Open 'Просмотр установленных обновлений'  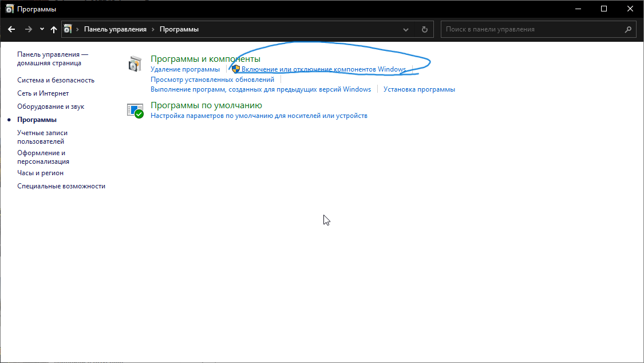point(212,80)
